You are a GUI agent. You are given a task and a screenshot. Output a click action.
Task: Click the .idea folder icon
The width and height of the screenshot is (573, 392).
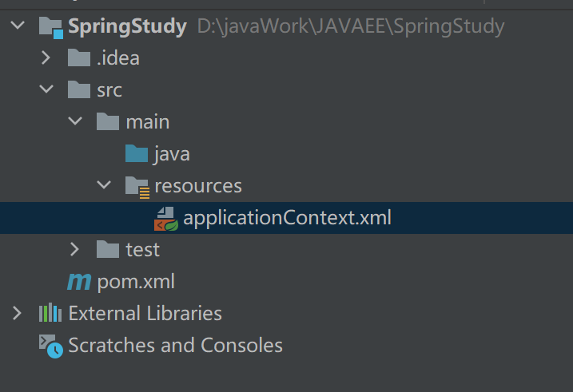coord(79,57)
